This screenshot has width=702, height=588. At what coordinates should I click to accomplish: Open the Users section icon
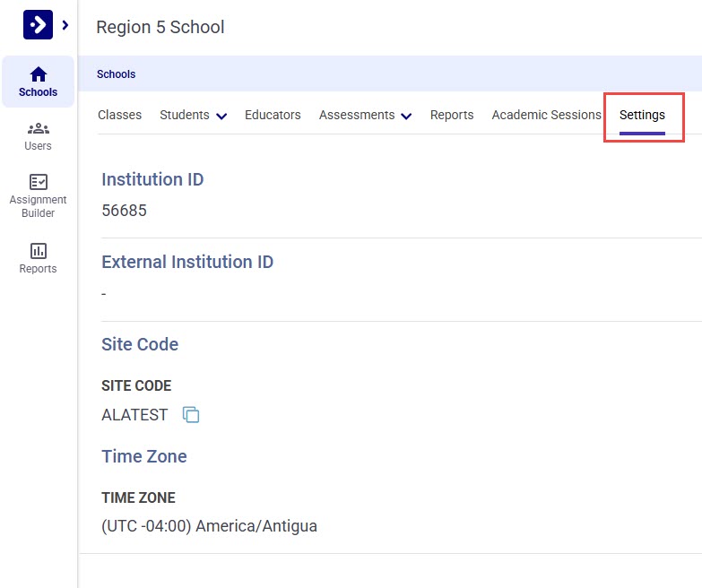coord(38,128)
